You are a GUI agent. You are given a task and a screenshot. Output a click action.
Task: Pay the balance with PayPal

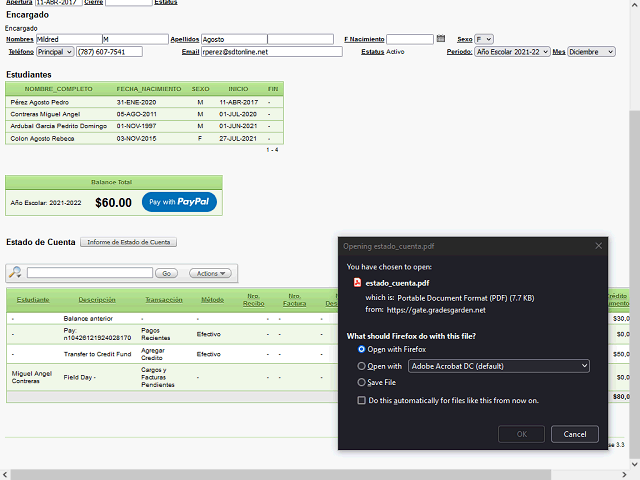click(x=179, y=202)
